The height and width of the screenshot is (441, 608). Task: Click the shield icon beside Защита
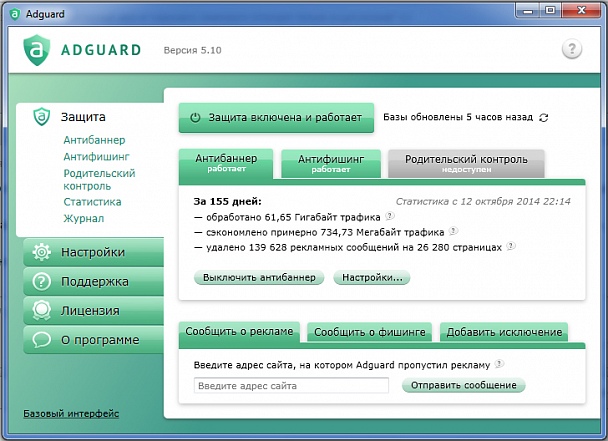(41, 117)
